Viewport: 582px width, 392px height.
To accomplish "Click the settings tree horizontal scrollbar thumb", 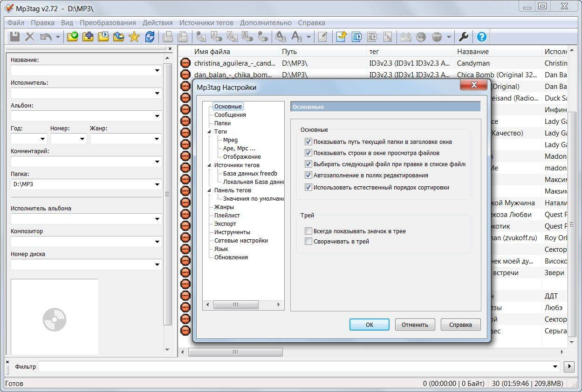I will click(236, 304).
